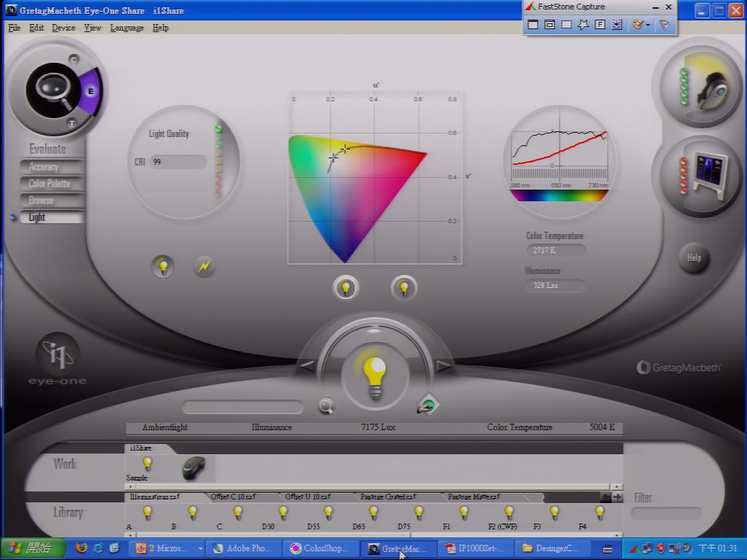Screen dimensions: 747x560
Task: Switch to the Pantone Coated.cxf tab
Action: 388,497
